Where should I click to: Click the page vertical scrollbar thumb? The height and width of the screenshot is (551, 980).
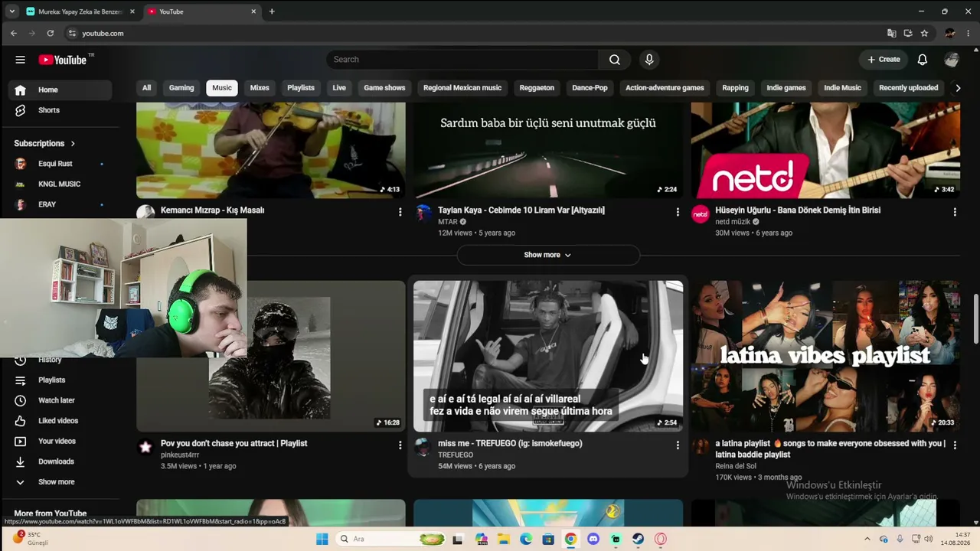click(x=975, y=319)
